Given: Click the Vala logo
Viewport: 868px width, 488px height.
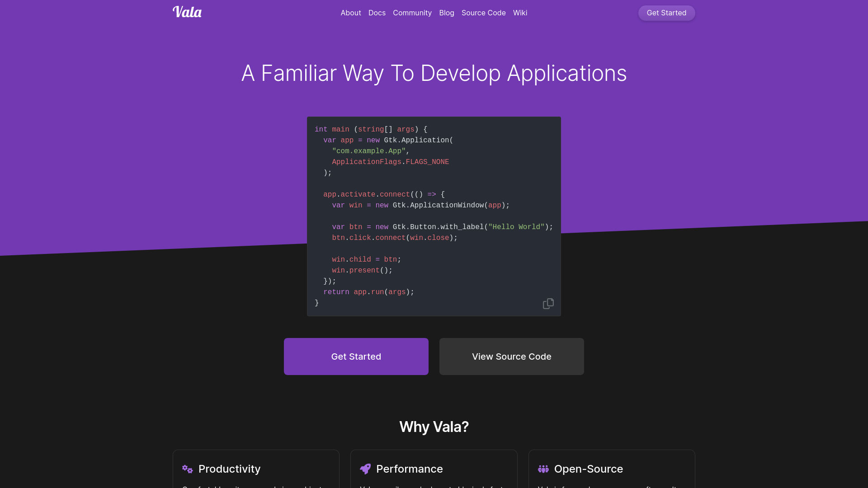Looking at the screenshot, I should [x=187, y=12].
